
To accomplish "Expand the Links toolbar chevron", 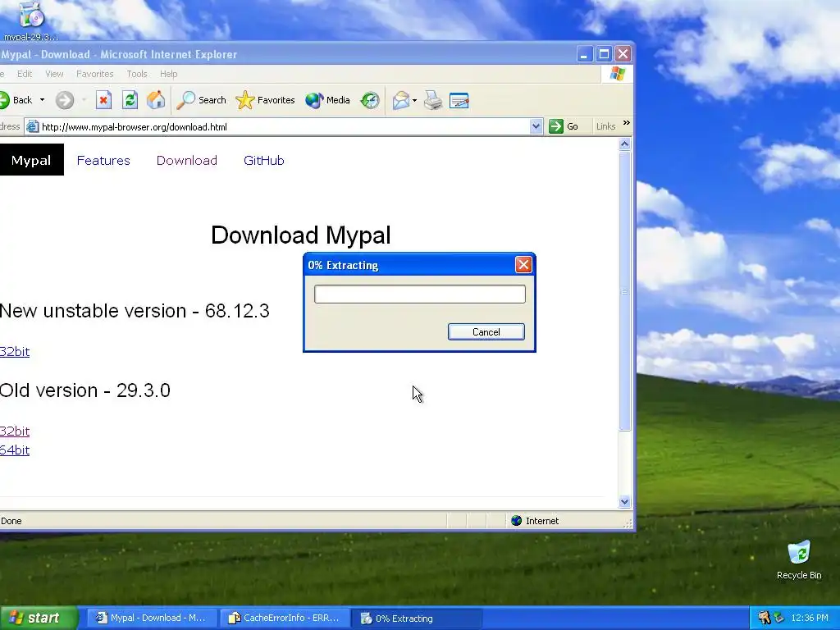I will [x=626, y=123].
